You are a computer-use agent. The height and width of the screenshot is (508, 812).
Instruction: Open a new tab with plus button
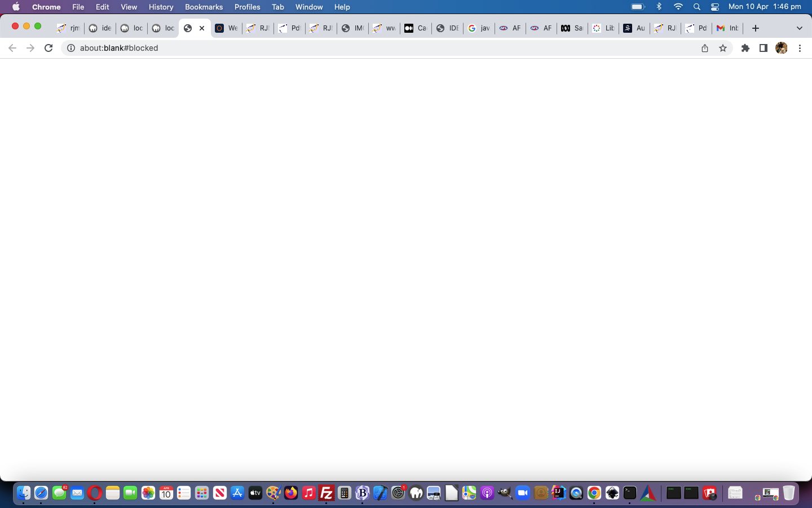coord(756,28)
